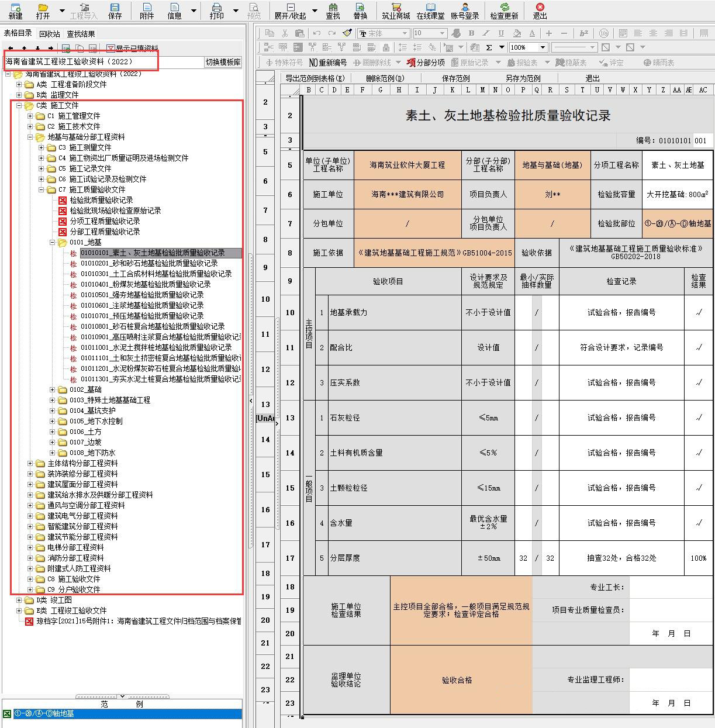Expand A类 工程准备阶段文件 tree node

point(19,84)
